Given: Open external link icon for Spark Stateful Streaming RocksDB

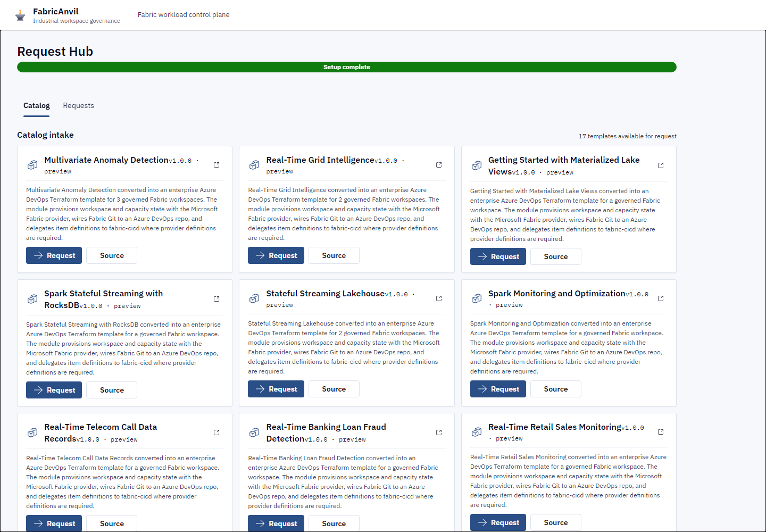Looking at the screenshot, I should point(217,299).
